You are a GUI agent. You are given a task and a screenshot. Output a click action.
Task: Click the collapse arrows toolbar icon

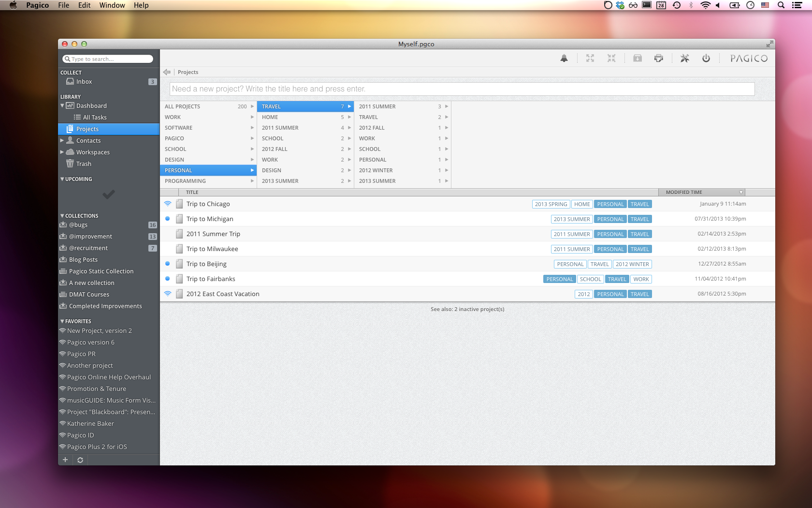pos(611,59)
